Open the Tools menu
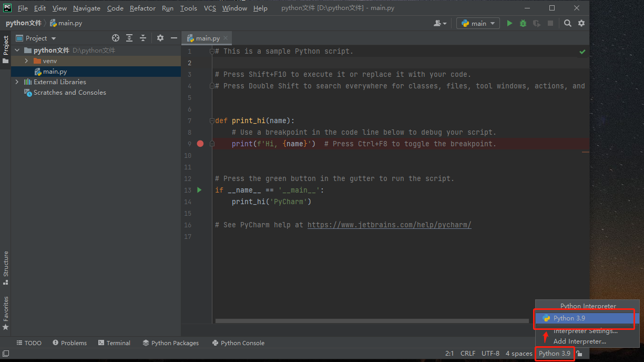The height and width of the screenshot is (362, 644). pos(188,8)
